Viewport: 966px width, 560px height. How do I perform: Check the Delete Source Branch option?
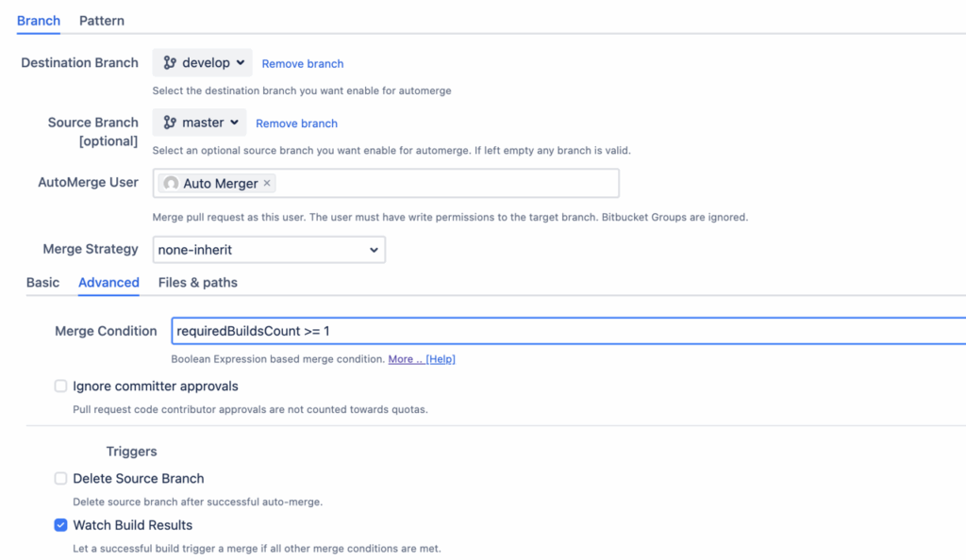click(60, 479)
